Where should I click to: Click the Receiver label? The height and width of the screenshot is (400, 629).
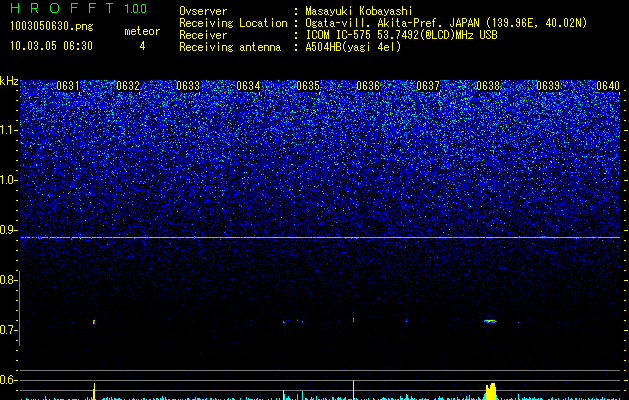click(203, 35)
